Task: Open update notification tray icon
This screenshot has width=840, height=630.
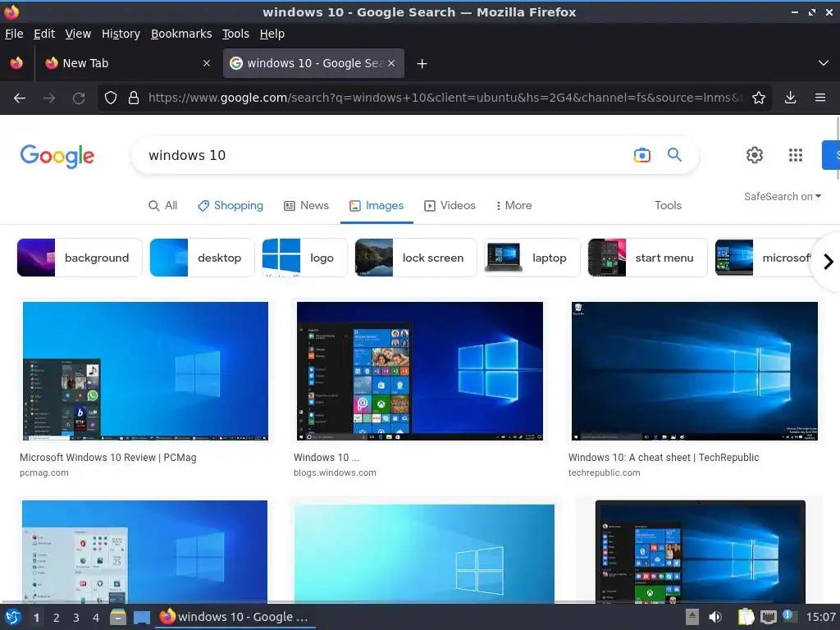Action: tap(789, 616)
